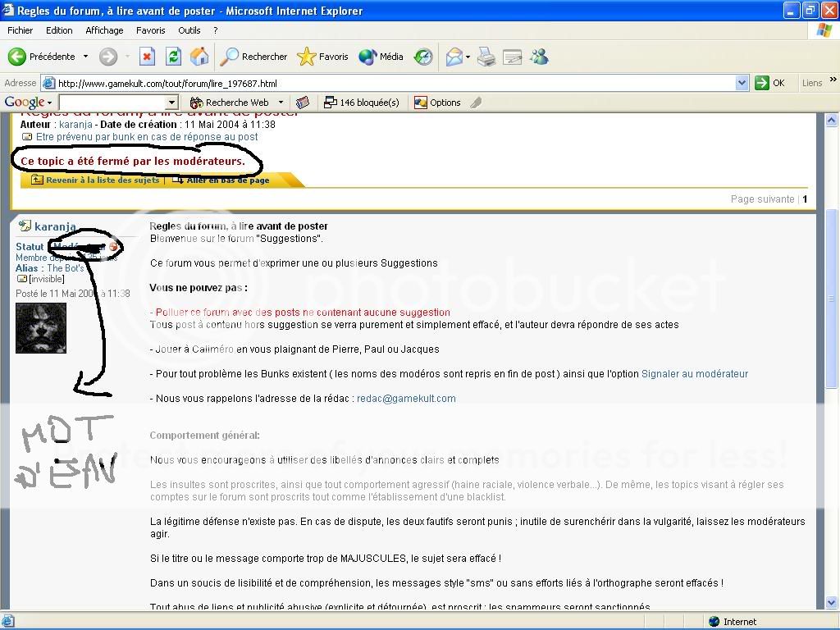Screen dimensions: 840x630
Task: Click in the URL address field
Action: [394, 83]
